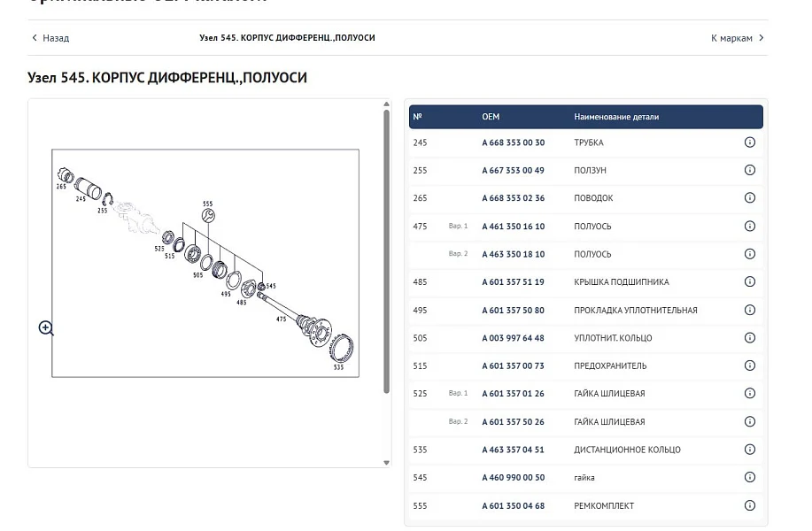Open info icon for ТРУБКА row

pos(749,142)
